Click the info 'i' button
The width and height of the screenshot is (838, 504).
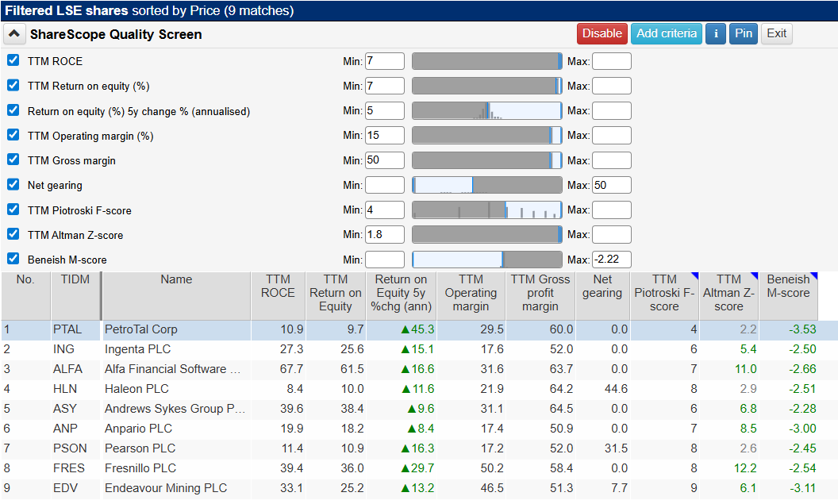716,33
